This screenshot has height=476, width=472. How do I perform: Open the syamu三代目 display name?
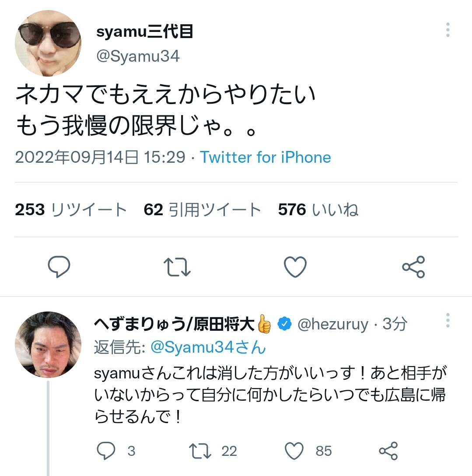[145, 32]
